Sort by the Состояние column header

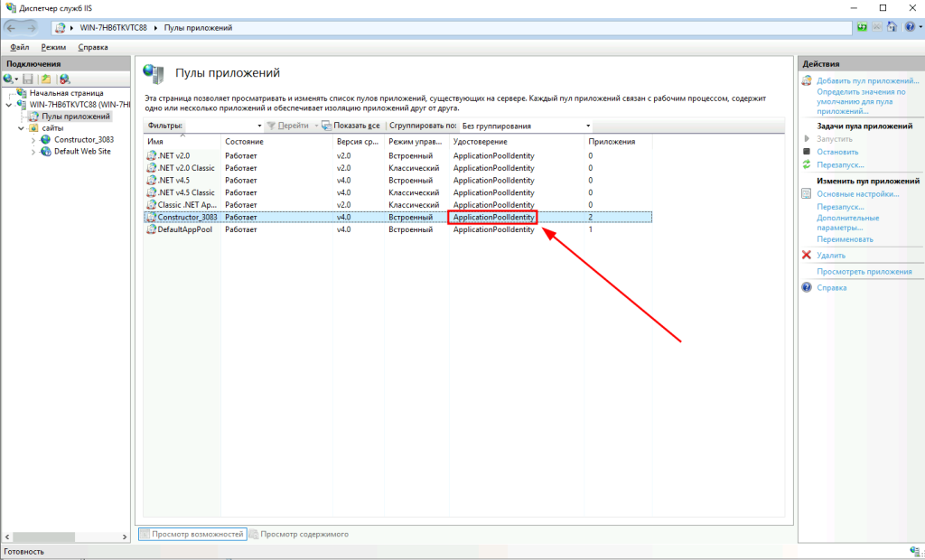click(x=276, y=142)
